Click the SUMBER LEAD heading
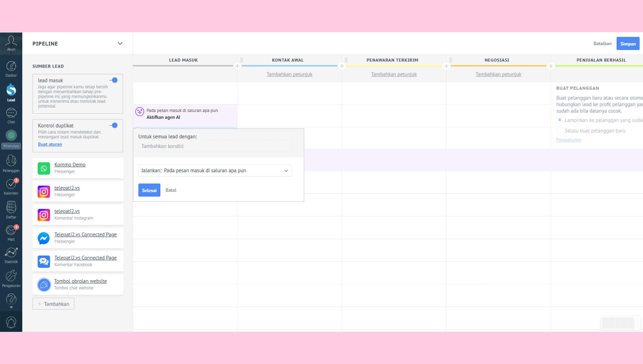The width and height of the screenshot is (643, 364). tap(48, 66)
